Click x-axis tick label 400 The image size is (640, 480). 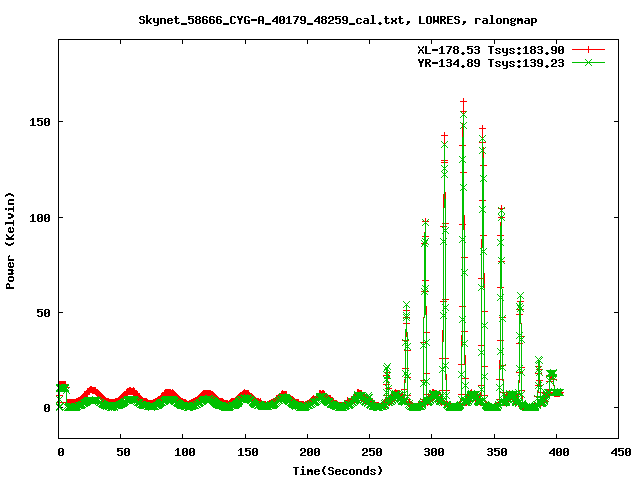558,452
